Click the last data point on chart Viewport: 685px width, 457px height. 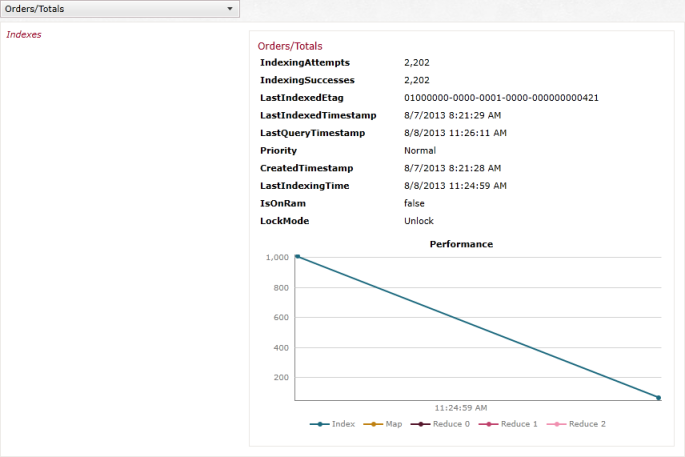click(658, 398)
